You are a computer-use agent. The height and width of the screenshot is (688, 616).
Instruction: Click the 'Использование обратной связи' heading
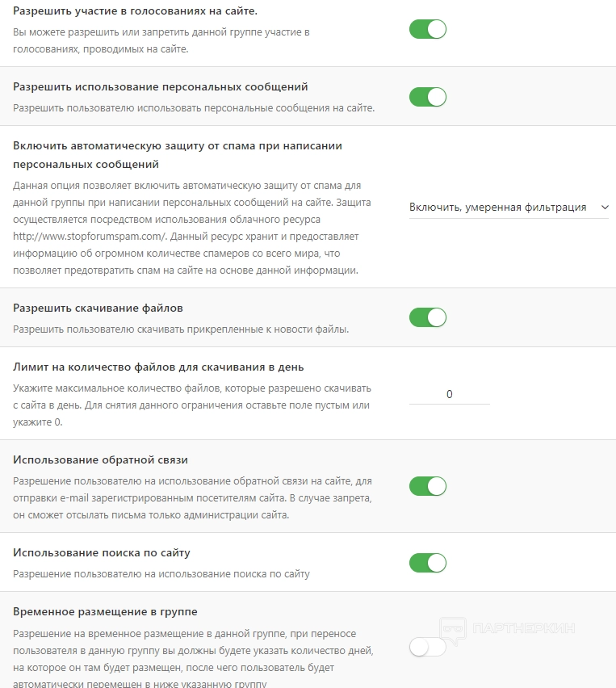pos(100,459)
